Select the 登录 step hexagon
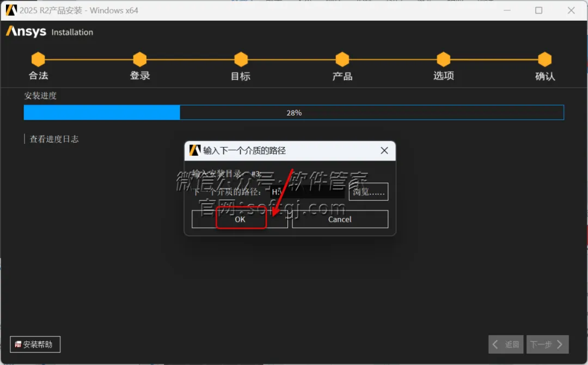Viewport: 588px width, 365px height. pyautogui.click(x=140, y=59)
